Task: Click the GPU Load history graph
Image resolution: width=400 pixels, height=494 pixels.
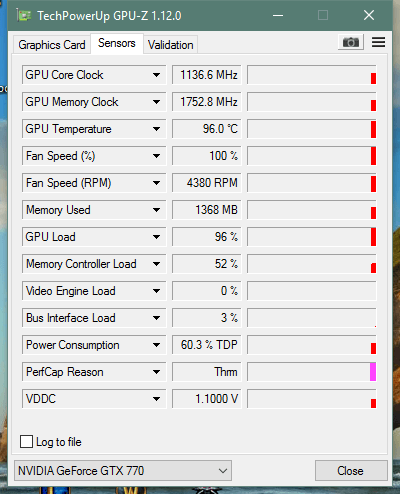Action: pyautogui.click(x=312, y=237)
